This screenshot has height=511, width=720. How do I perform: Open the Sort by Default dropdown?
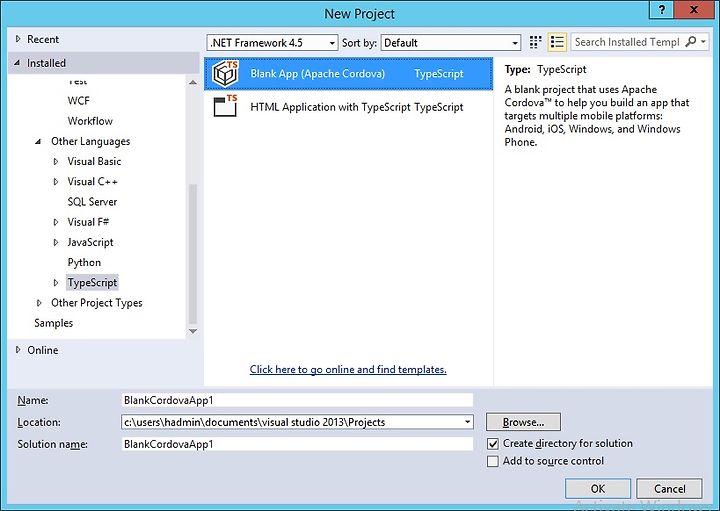(451, 43)
